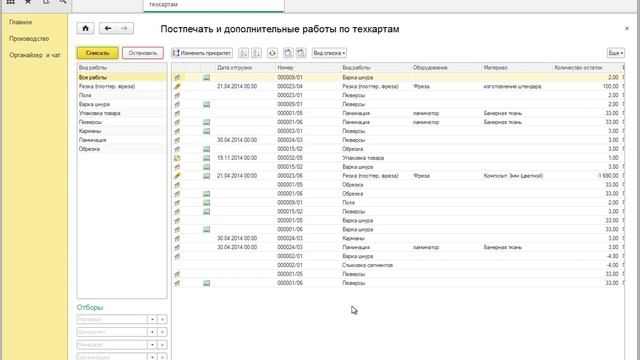The width and height of the screenshot is (640, 360).
Task: Open the Производство section
Action: (29, 38)
